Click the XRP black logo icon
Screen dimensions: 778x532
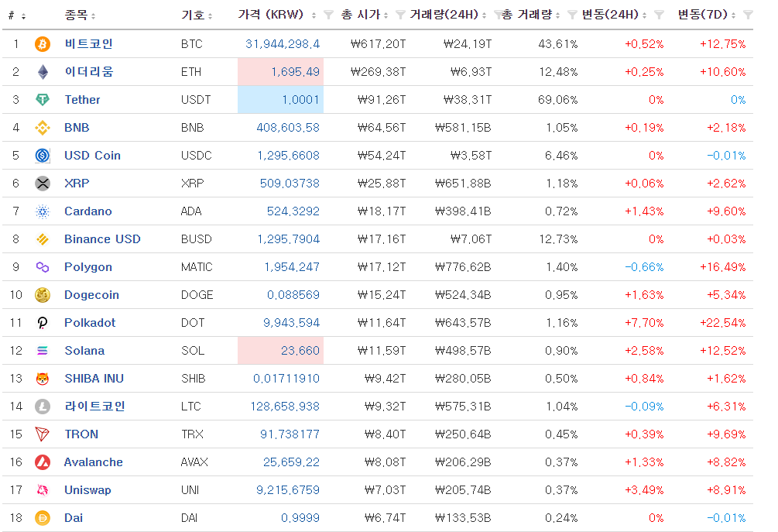(43, 183)
